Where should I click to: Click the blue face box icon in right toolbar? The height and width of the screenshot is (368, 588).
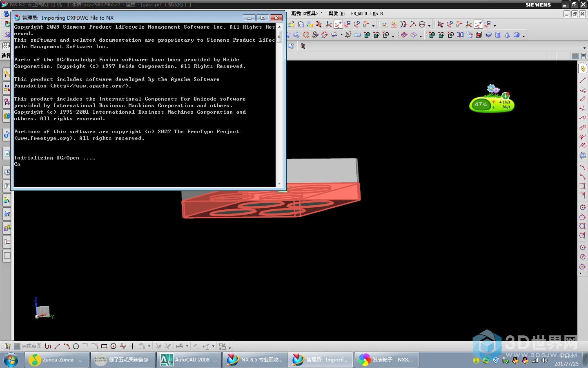coord(583,155)
